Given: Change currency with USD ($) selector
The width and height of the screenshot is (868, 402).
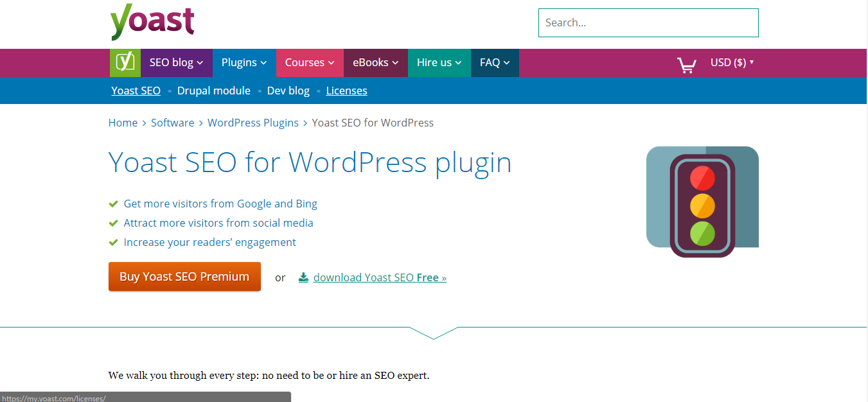Looking at the screenshot, I should [732, 62].
